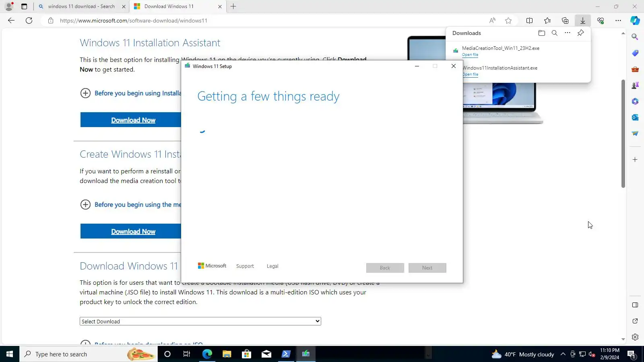Close the 'Download Windows 11' tab
Viewport: 644px width, 362px height.
220,6
